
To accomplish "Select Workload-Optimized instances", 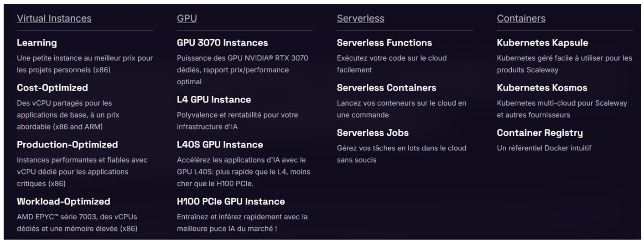I will [x=63, y=202].
